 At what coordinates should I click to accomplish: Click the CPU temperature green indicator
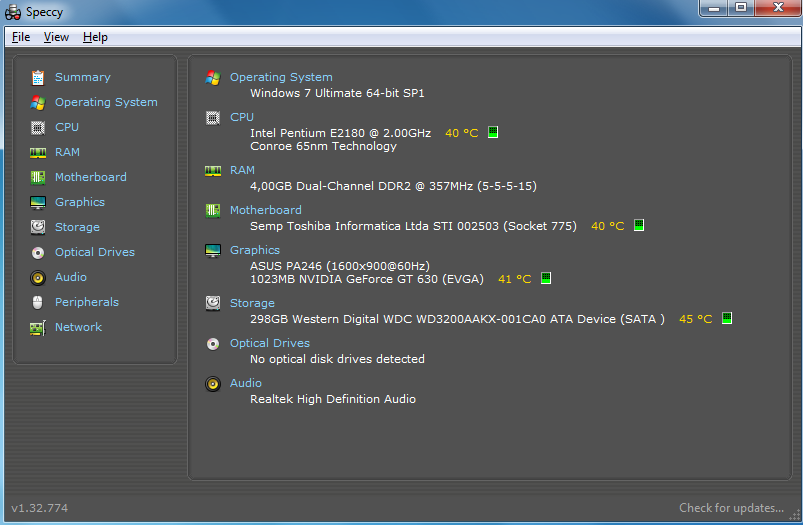pyautogui.click(x=493, y=133)
